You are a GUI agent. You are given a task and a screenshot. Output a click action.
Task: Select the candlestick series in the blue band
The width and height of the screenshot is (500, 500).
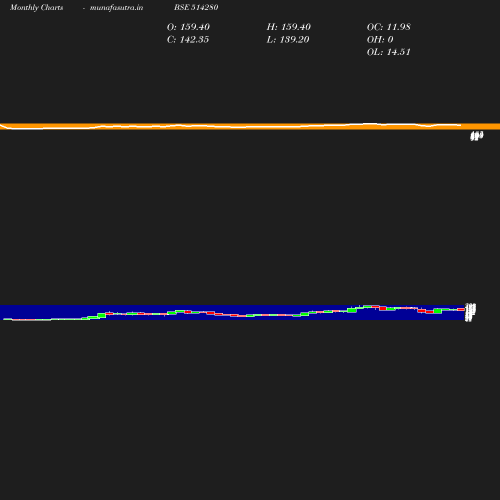[x=233, y=313]
